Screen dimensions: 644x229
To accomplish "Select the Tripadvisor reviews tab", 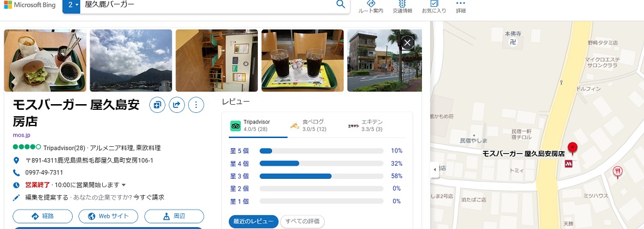I will pyautogui.click(x=258, y=125).
